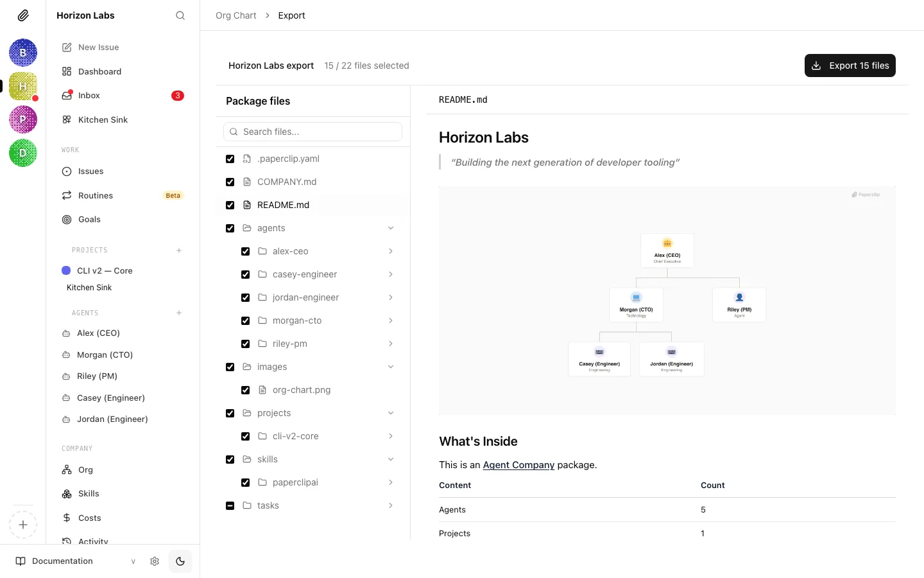Screen dimensions: 924x578
Task: Expand casey-engineer folder chevron
Action: click(x=391, y=274)
